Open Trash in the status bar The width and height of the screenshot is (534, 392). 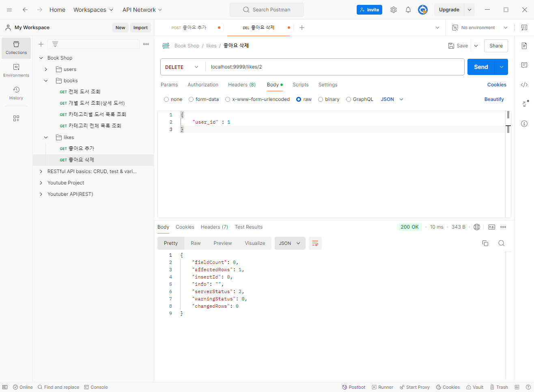[499, 387]
